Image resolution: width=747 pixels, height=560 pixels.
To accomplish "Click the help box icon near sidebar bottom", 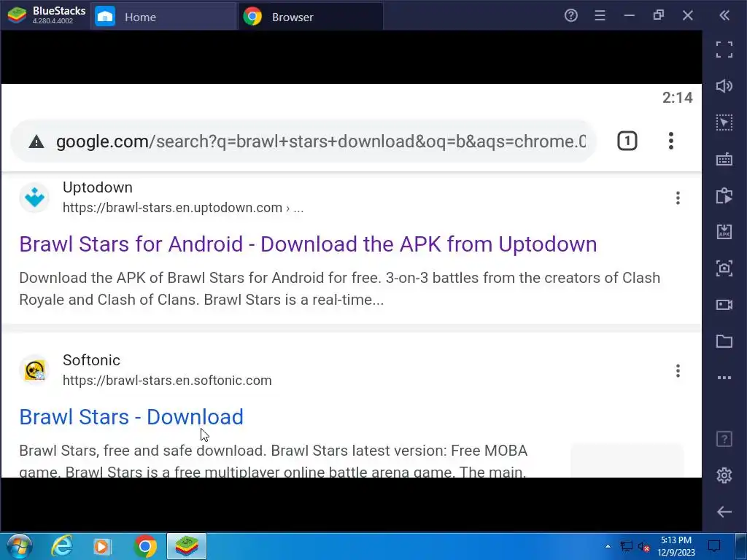I will pos(724,438).
